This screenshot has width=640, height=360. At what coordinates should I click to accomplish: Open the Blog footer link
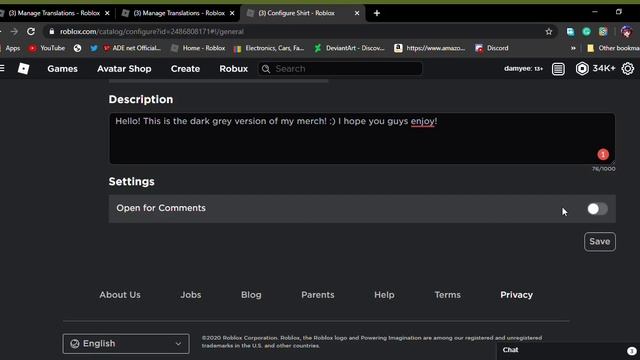[251, 295]
